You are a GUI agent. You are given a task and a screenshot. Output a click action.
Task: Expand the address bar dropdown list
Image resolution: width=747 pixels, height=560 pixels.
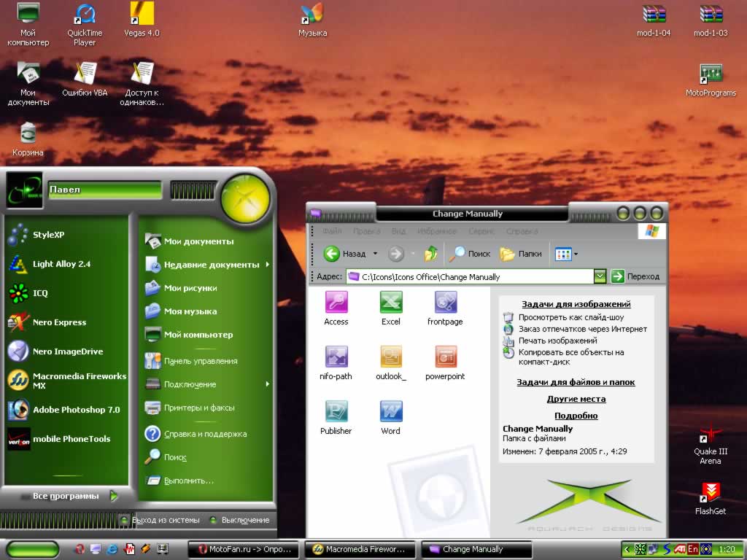click(600, 276)
